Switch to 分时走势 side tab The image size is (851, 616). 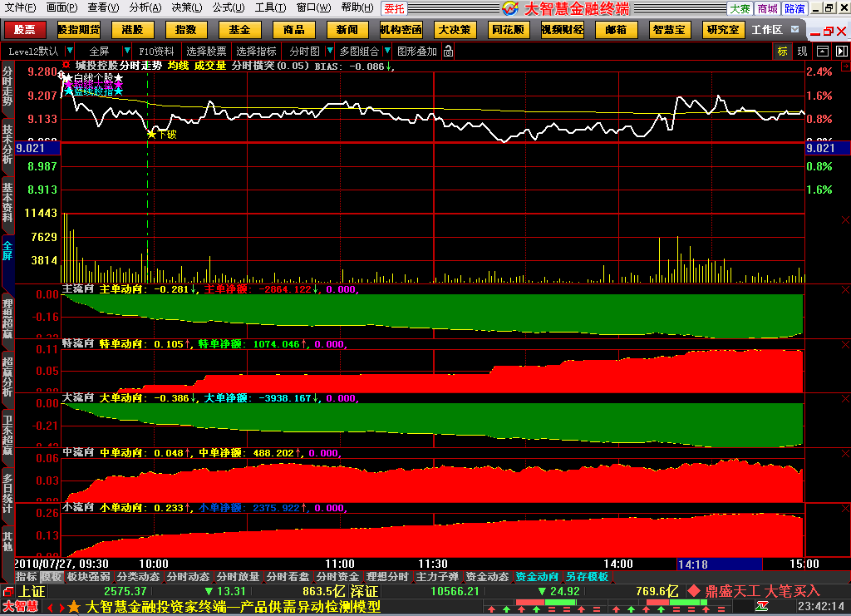coord(7,86)
